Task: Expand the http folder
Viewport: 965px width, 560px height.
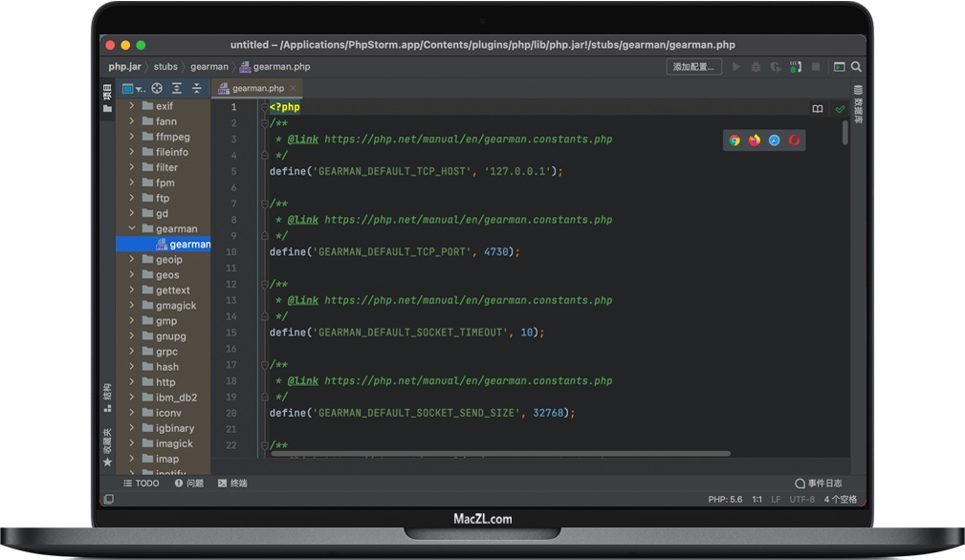Action: tap(133, 381)
